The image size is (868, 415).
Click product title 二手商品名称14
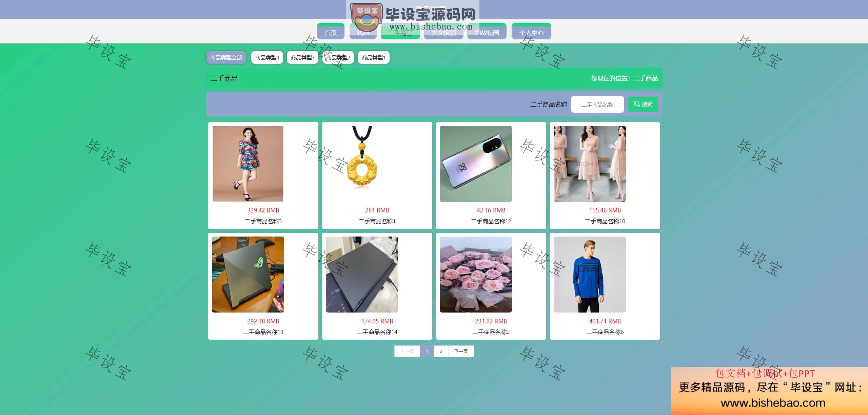tap(377, 332)
